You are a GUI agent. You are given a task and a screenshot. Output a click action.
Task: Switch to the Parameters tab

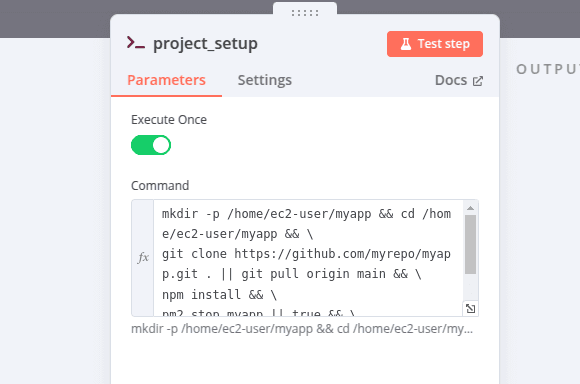pyautogui.click(x=166, y=80)
